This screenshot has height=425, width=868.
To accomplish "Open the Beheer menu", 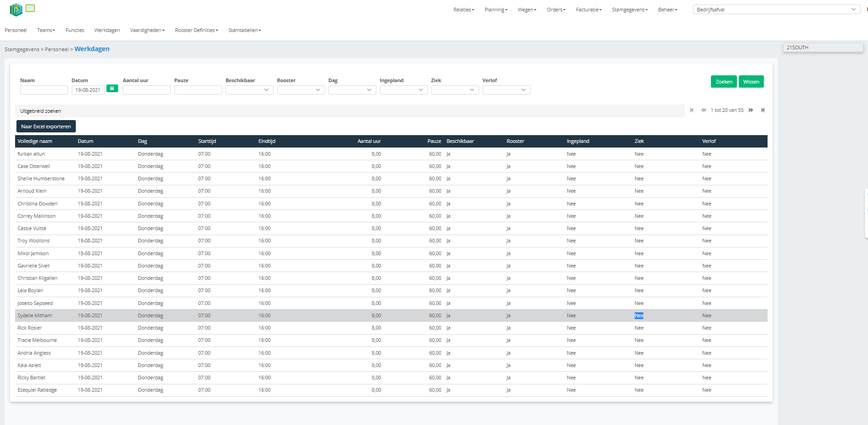I will (668, 10).
